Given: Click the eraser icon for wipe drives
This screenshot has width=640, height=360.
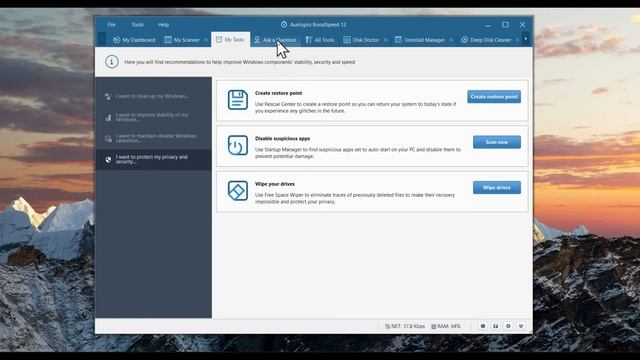Looking at the screenshot, I should pos(238,191).
